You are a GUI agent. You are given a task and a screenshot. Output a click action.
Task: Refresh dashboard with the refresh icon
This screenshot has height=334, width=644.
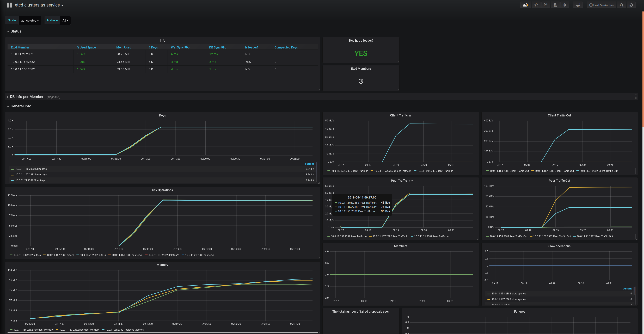tap(631, 5)
